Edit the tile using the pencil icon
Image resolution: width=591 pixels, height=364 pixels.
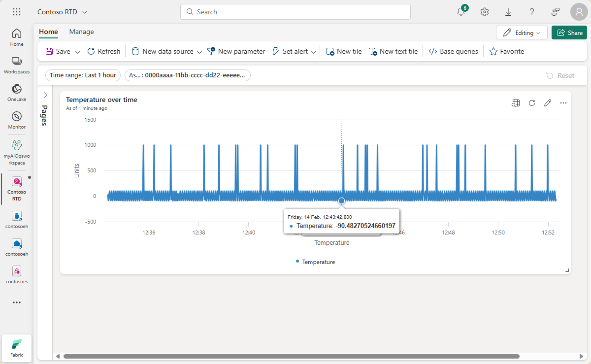click(x=548, y=103)
